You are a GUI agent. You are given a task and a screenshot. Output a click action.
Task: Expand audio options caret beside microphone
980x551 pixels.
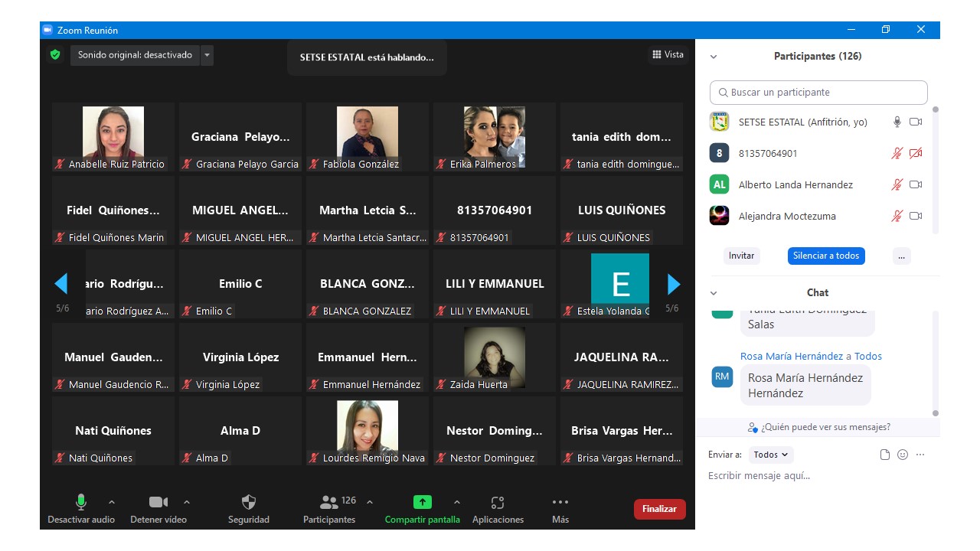[112, 502]
